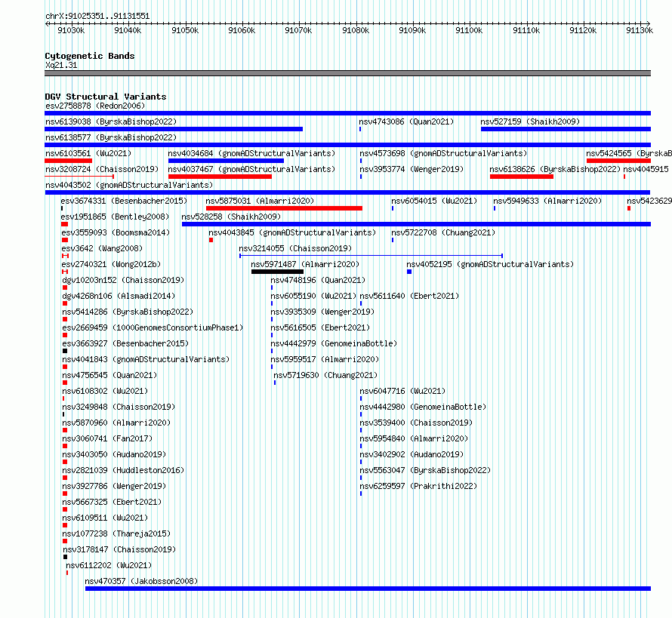Image resolution: width=672 pixels, height=618 pixels.
Task: Click nsv4442979 (GenomeinaBottle) label
Action: pyautogui.click(x=334, y=343)
